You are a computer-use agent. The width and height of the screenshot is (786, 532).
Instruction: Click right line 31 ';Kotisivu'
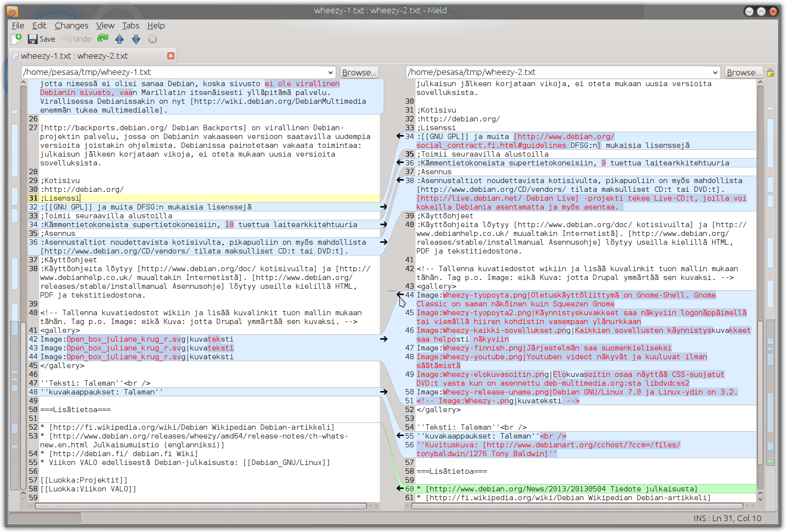(436, 110)
